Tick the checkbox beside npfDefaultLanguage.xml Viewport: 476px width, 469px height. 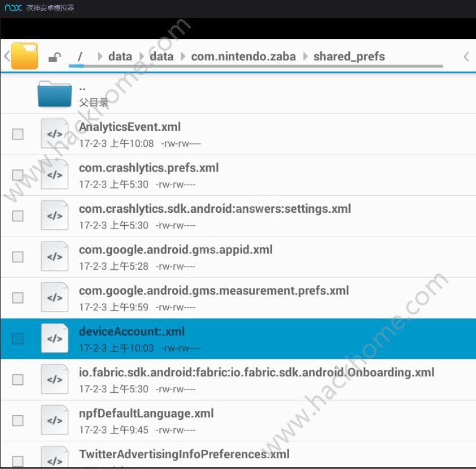[x=18, y=420]
